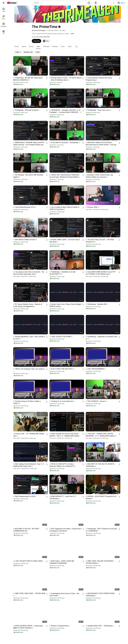This screenshot has height=644, width=128.
Task: Open the Playlists tab
Action: point(55,47)
